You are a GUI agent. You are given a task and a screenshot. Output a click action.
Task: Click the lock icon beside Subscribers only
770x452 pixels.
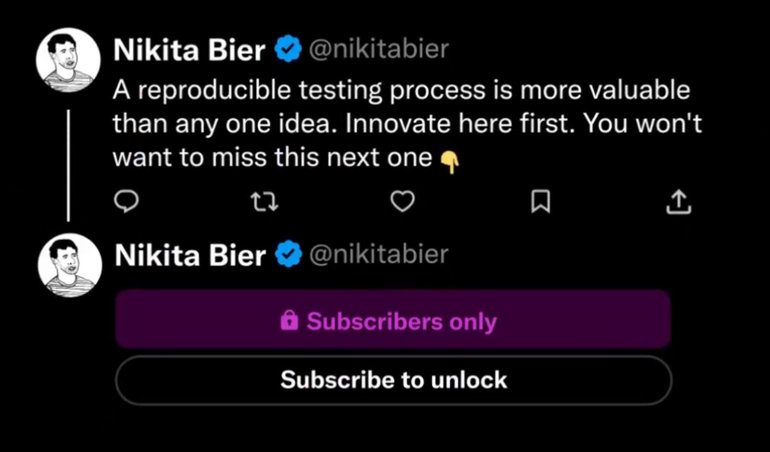(x=290, y=321)
